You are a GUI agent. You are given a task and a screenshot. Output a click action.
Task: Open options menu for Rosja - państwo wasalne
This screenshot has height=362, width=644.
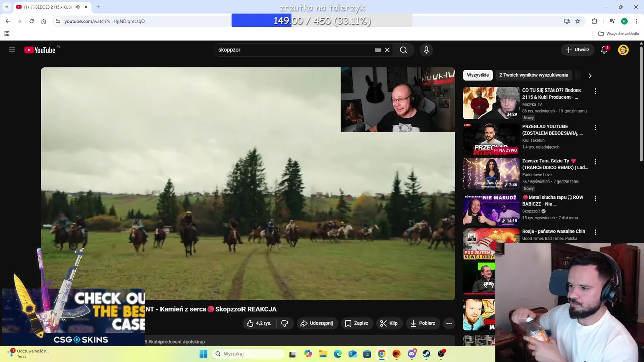(x=595, y=232)
